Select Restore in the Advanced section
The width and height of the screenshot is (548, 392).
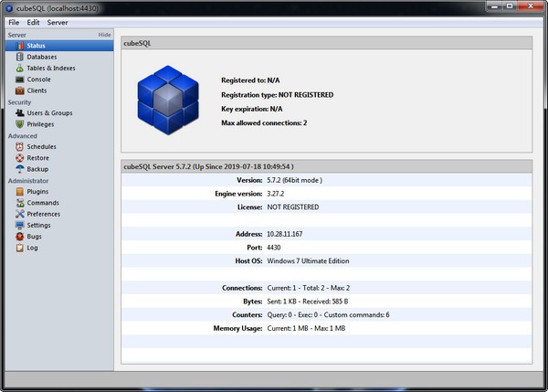tap(37, 158)
